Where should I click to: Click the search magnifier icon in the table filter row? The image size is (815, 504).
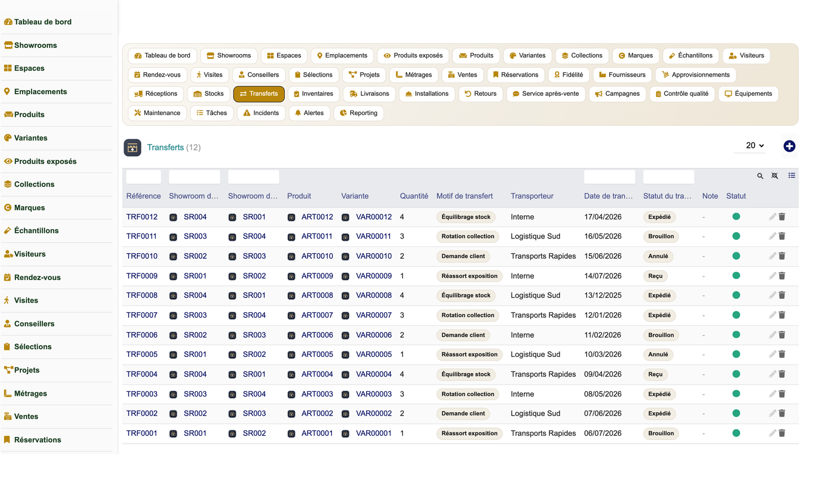coord(760,176)
